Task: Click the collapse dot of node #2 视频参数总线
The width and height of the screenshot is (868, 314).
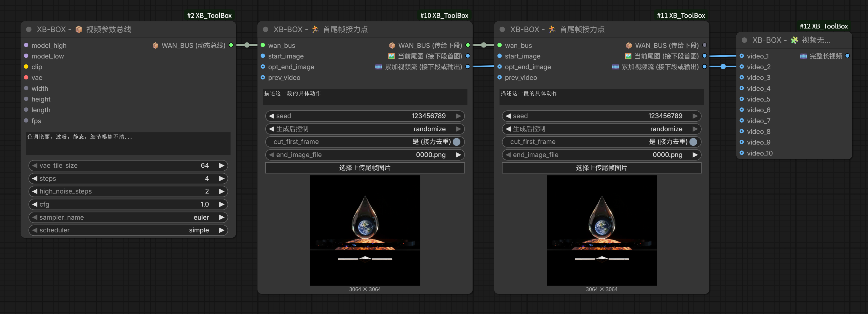Action: tap(29, 29)
